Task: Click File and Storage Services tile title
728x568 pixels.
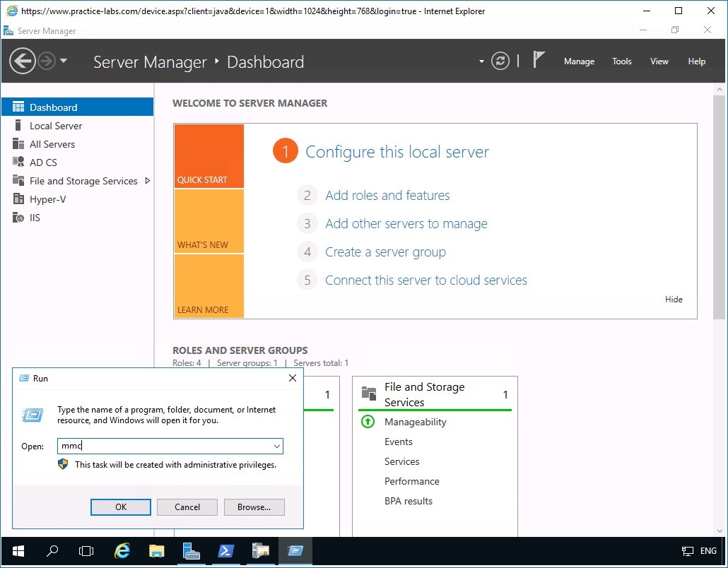Action: tap(424, 394)
